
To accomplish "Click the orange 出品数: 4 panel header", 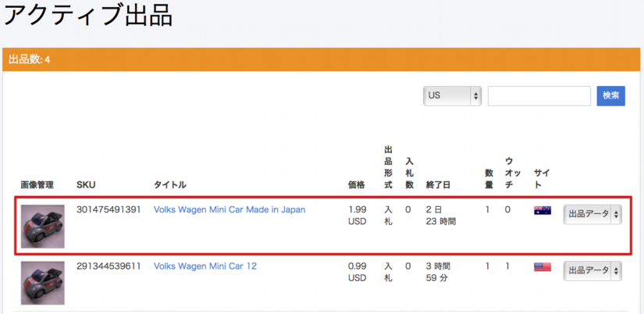I will [322, 59].
